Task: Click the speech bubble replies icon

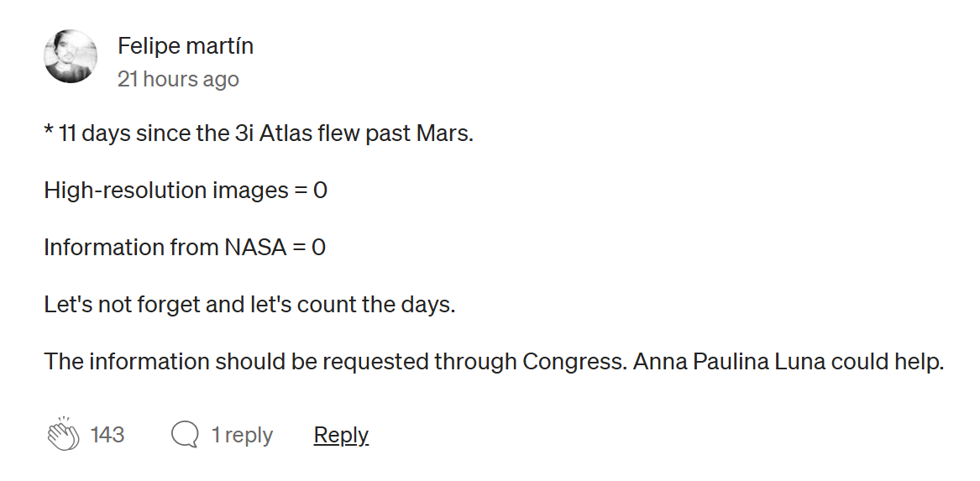Action: (x=185, y=435)
